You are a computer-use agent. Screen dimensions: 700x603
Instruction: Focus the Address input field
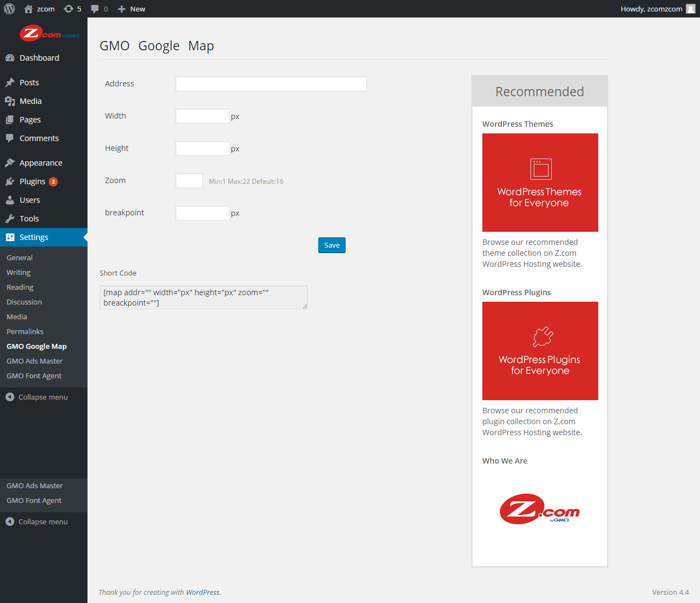tap(271, 84)
